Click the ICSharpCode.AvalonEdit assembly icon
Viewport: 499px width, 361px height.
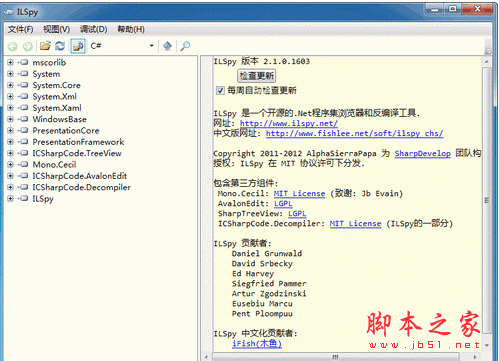[24, 176]
